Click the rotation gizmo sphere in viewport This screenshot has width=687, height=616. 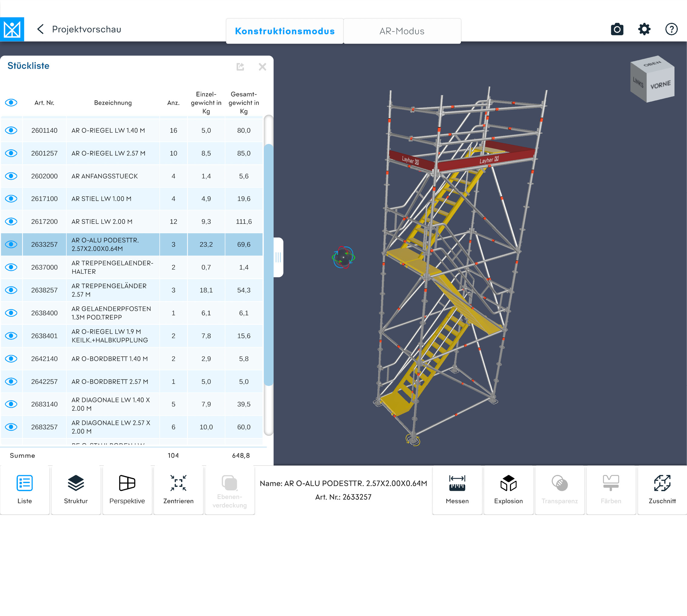[344, 258]
